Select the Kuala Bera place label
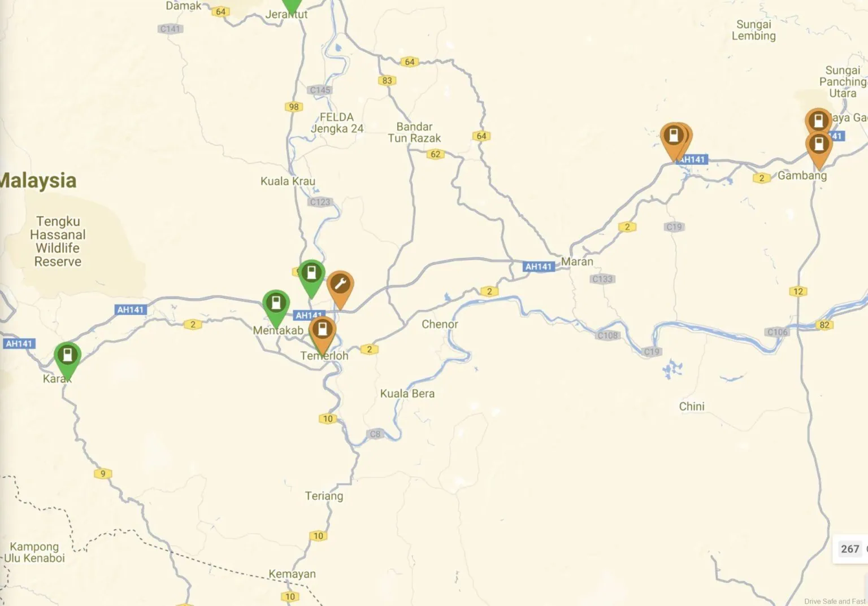Viewport: 868px width, 606px height. 407,394
